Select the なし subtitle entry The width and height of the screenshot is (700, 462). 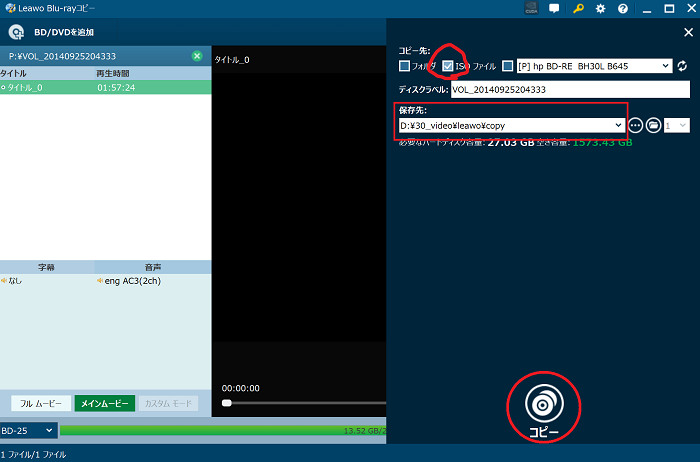click(15, 281)
